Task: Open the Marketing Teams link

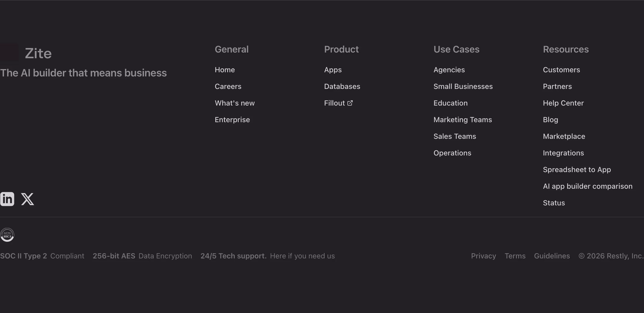Action: coord(463,120)
